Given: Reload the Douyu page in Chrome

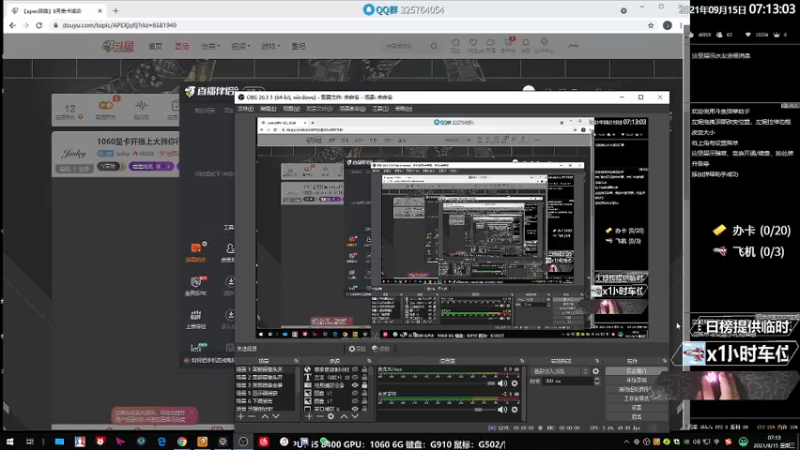Looking at the screenshot, I should pyautogui.click(x=39, y=25).
